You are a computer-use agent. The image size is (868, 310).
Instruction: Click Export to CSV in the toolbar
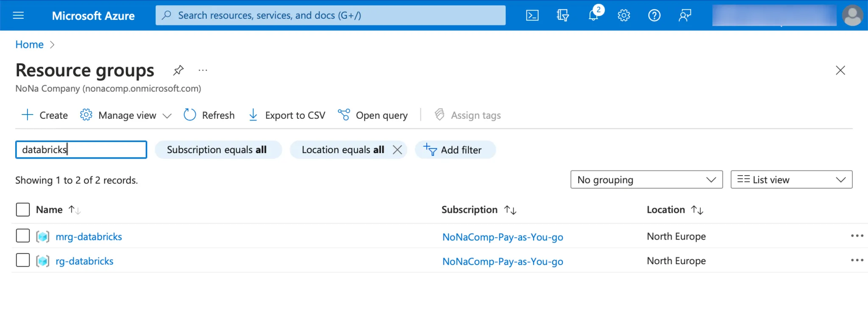287,115
